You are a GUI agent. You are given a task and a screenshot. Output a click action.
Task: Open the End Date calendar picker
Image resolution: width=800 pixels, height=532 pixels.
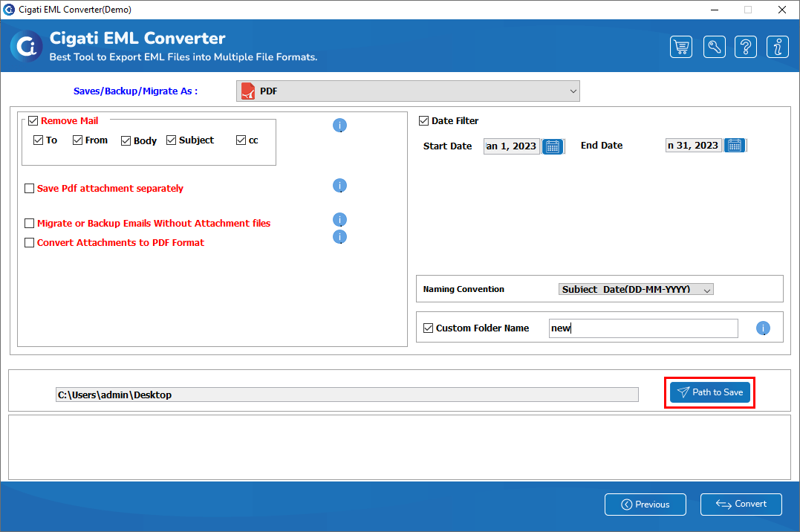[735, 146]
